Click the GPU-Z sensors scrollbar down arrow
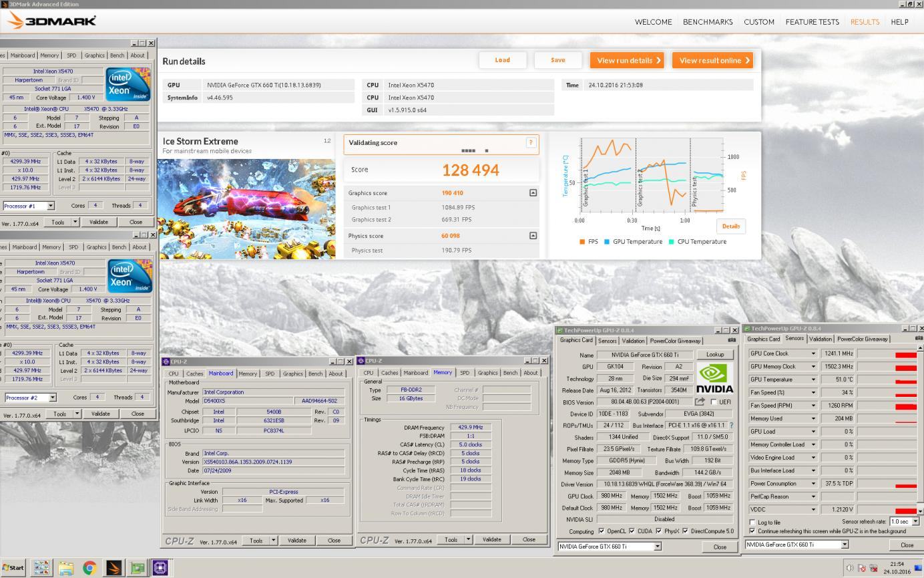Image resolution: width=924 pixels, height=578 pixels. [921, 512]
